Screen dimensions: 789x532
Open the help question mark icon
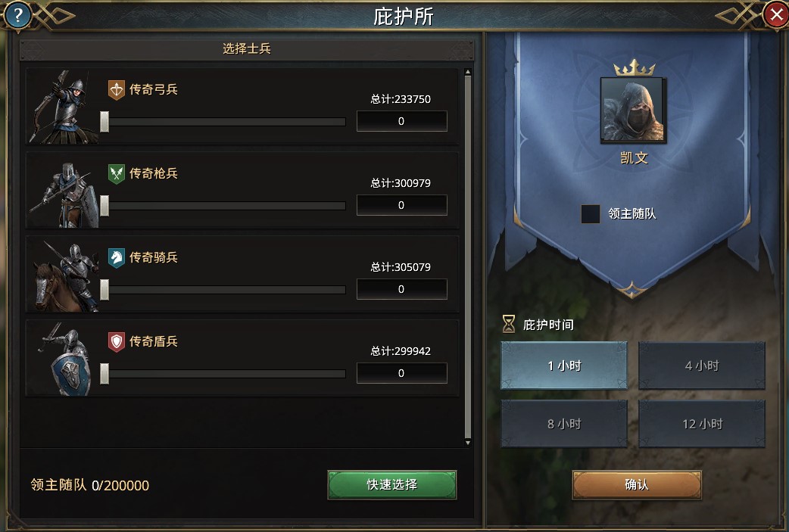[17, 15]
